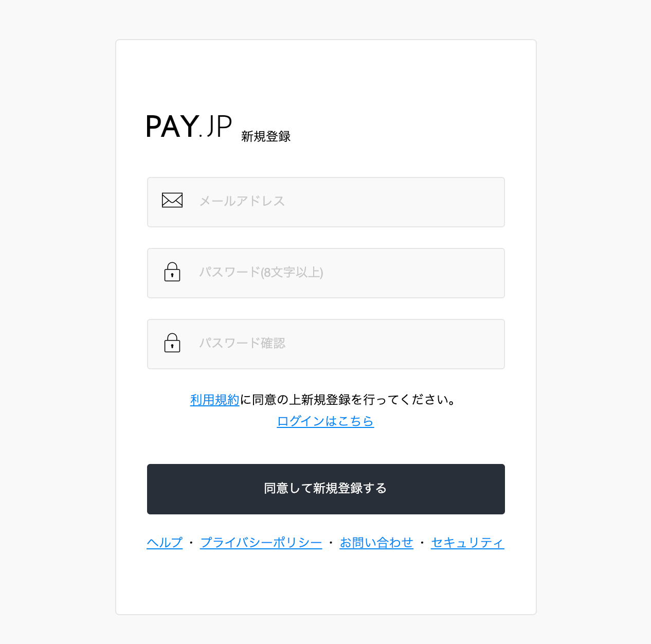Click the padlock icon beside パスワード(8文字以上)
Screen dimensions: 651x644
(172, 272)
